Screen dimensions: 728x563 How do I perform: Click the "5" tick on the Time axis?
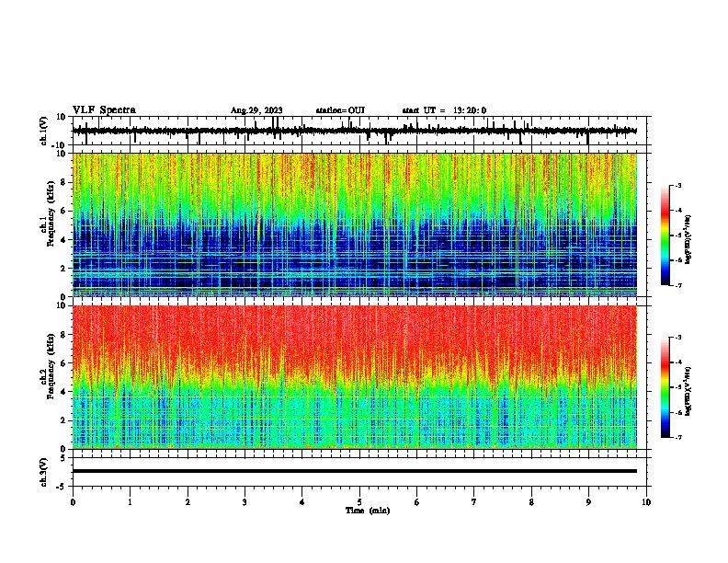[359, 502]
